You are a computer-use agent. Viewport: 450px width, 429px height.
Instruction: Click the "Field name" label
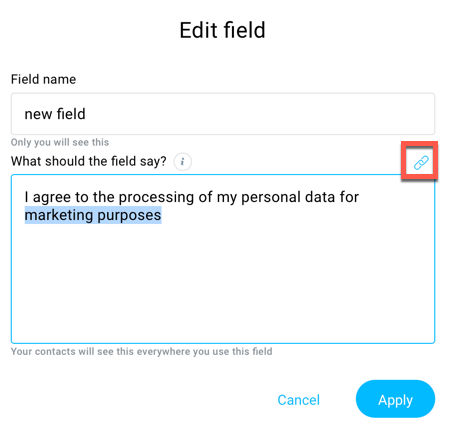(x=43, y=79)
